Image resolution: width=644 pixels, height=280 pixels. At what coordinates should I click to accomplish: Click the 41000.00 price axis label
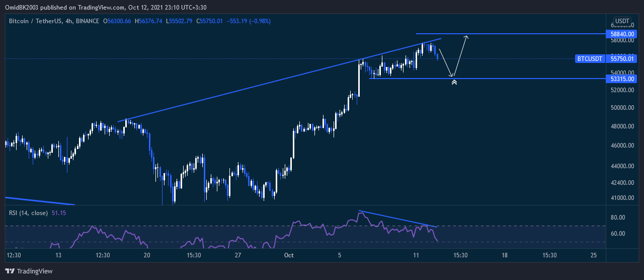(623, 198)
